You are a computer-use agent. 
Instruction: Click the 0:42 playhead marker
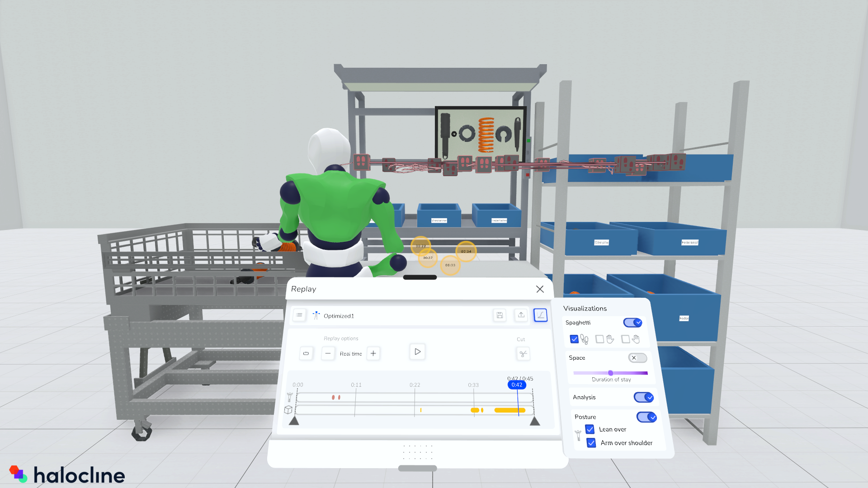[x=516, y=385]
